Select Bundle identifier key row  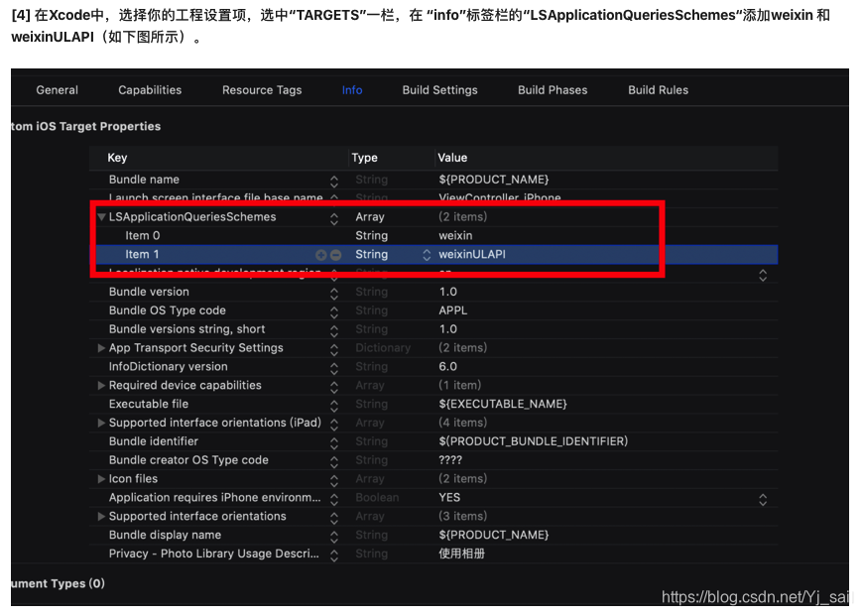pyautogui.click(x=154, y=441)
